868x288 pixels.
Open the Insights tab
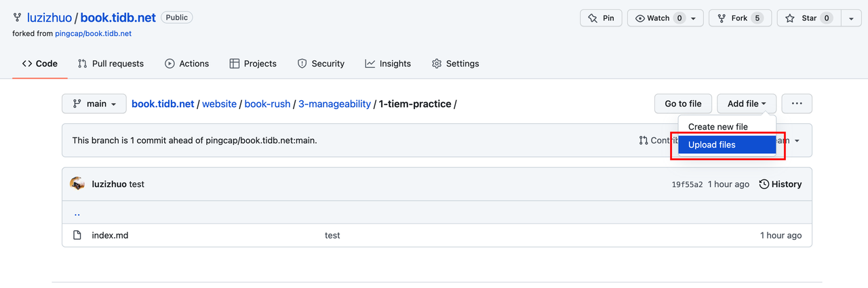pyautogui.click(x=387, y=64)
